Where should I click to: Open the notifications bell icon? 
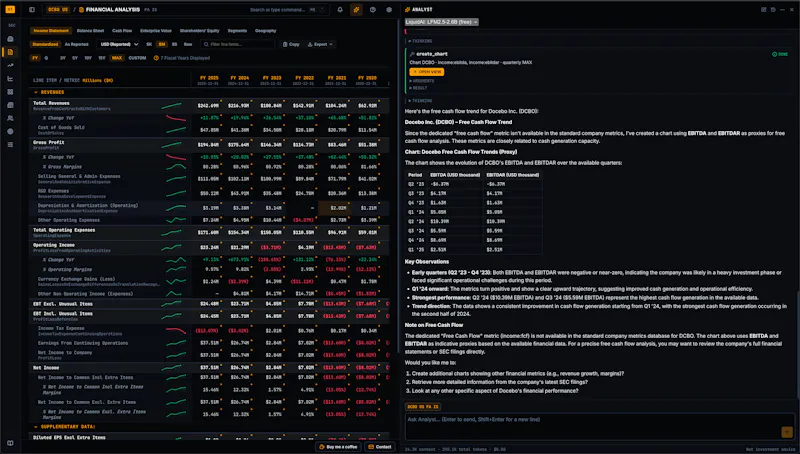tap(340, 9)
